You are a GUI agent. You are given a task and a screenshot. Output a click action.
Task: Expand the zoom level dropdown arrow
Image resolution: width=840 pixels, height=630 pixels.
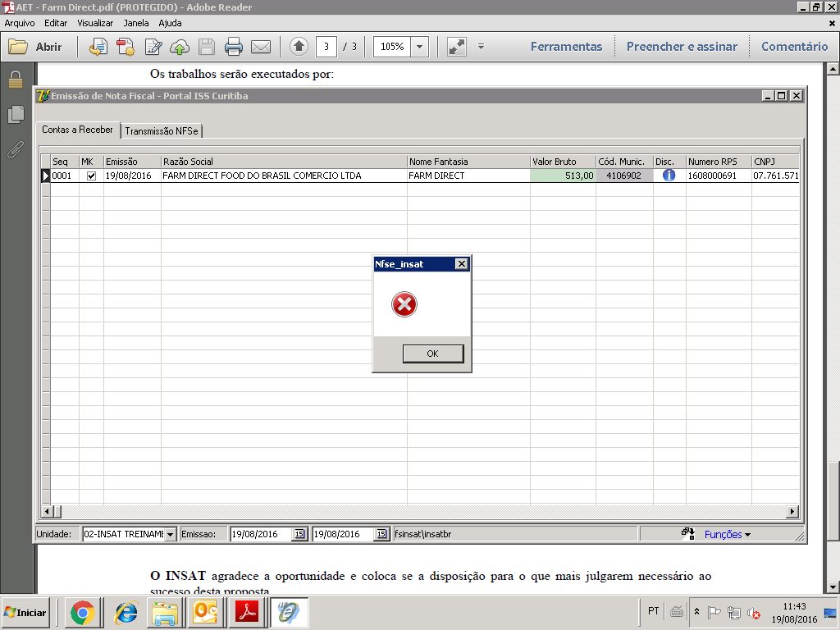pyautogui.click(x=419, y=47)
